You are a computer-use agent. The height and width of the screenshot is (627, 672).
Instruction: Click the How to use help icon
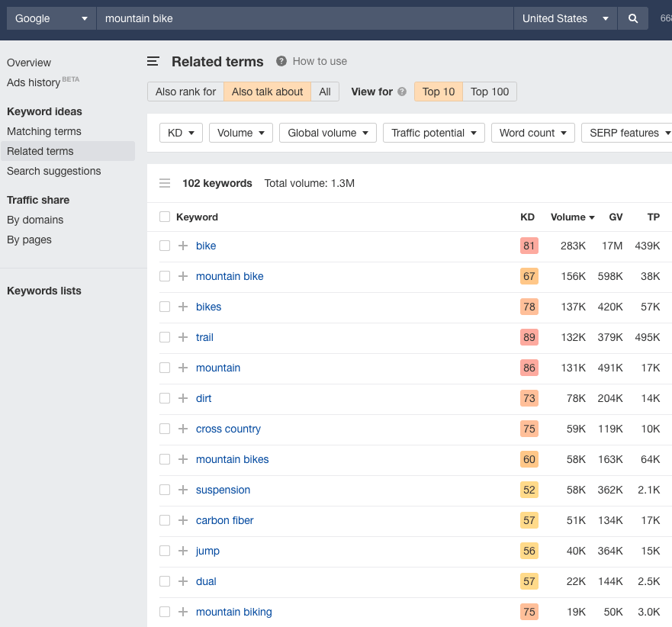[282, 61]
